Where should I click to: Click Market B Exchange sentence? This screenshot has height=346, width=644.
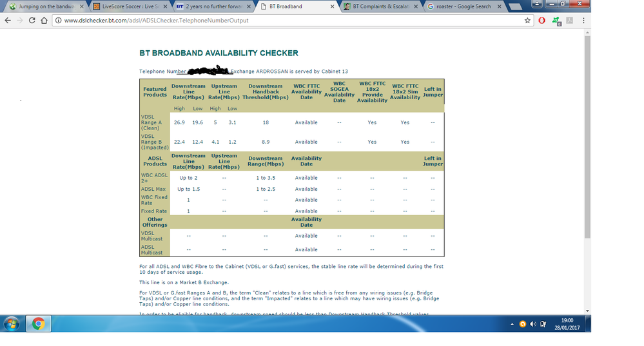click(x=184, y=282)
